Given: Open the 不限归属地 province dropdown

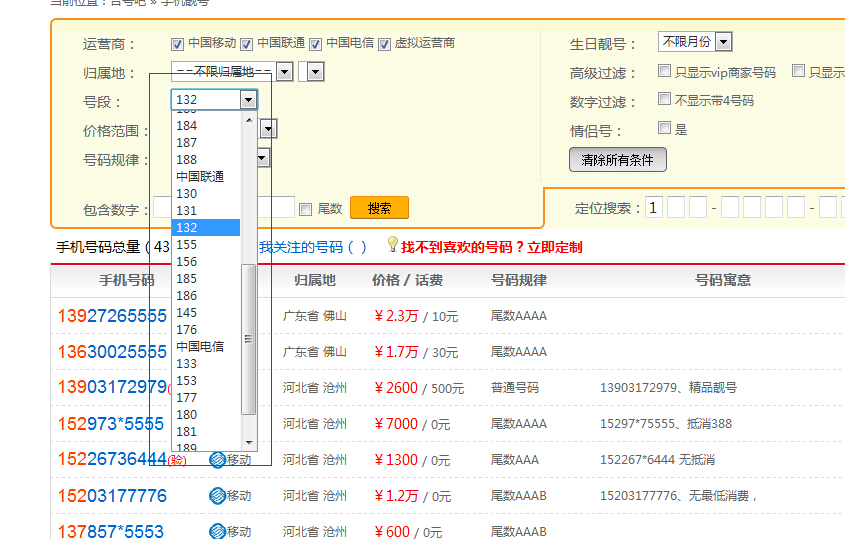Looking at the screenshot, I should pyautogui.click(x=232, y=71).
